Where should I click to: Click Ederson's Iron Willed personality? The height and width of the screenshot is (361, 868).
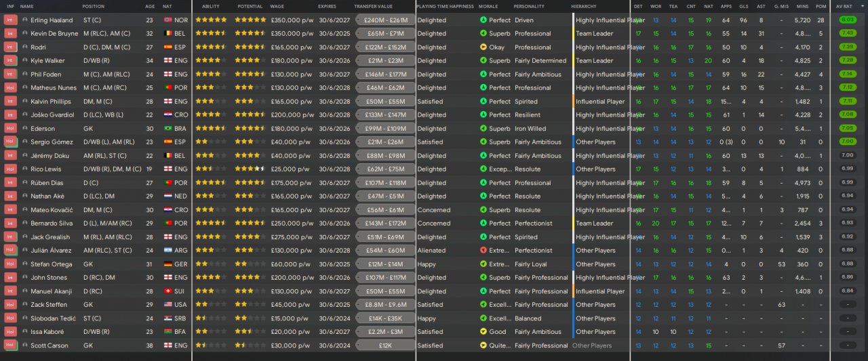click(530, 129)
